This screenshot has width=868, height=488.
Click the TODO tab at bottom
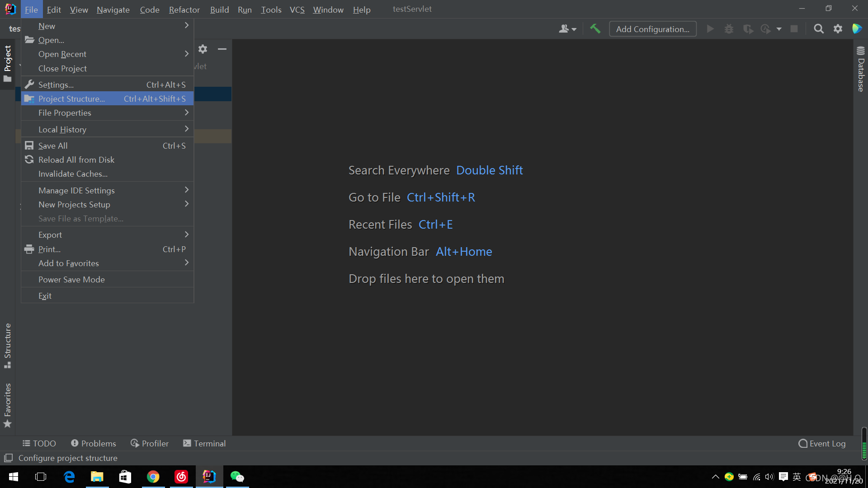(x=39, y=443)
